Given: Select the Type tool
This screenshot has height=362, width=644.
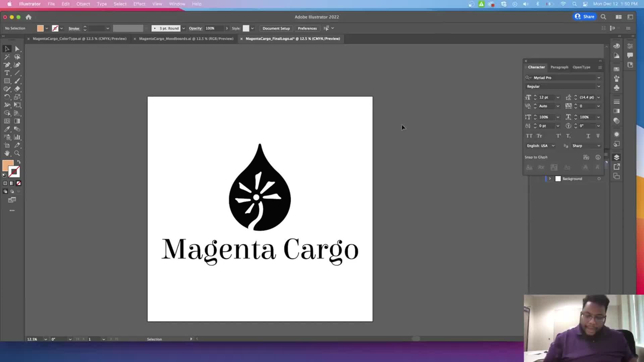Looking at the screenshot, I should (x=7, y=73).
